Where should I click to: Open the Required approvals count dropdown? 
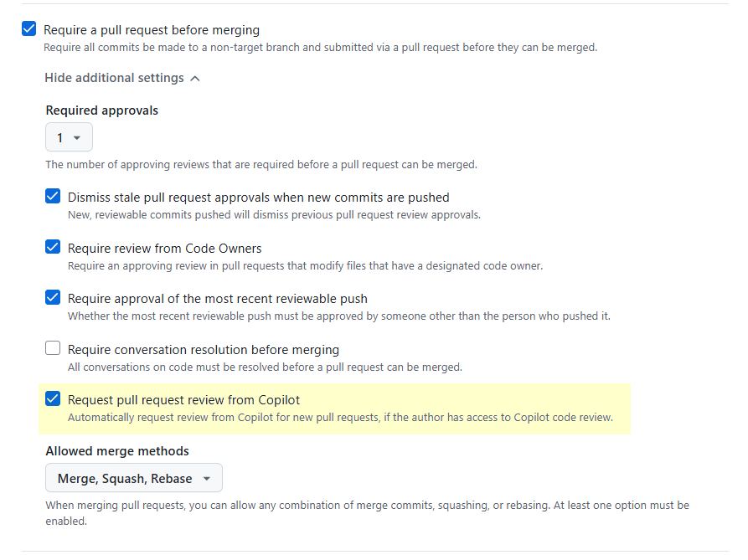[69, 137]
